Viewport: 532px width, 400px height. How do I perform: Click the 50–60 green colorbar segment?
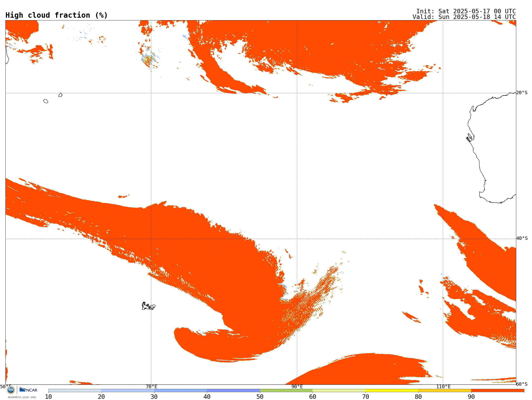pos(286,391)
